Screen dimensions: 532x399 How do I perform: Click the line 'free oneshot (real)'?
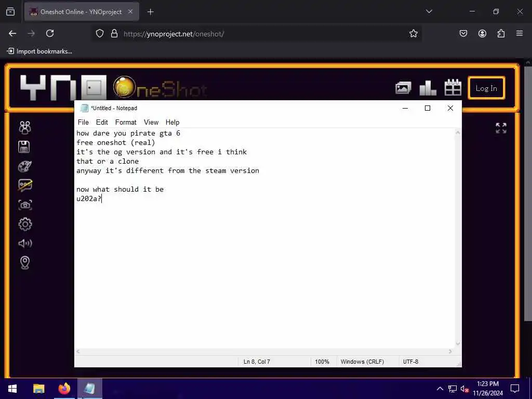click(116, 142)
